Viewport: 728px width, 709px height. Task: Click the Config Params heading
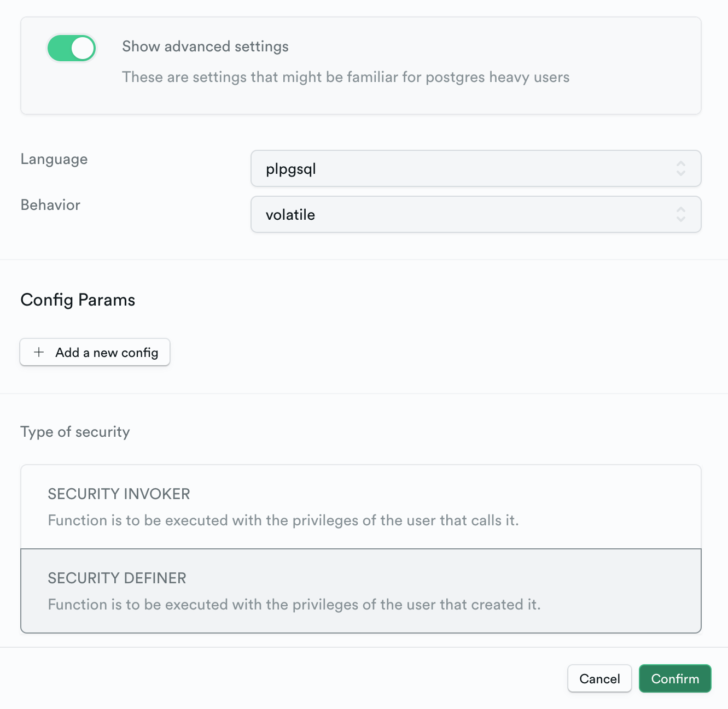click(78, 300)
